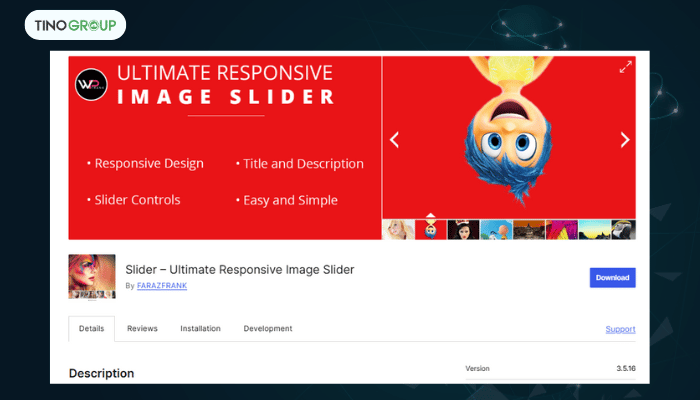Go to the Development tab
Image resolution: width=700 pixels, height=400 pixels.
(268, 329)
